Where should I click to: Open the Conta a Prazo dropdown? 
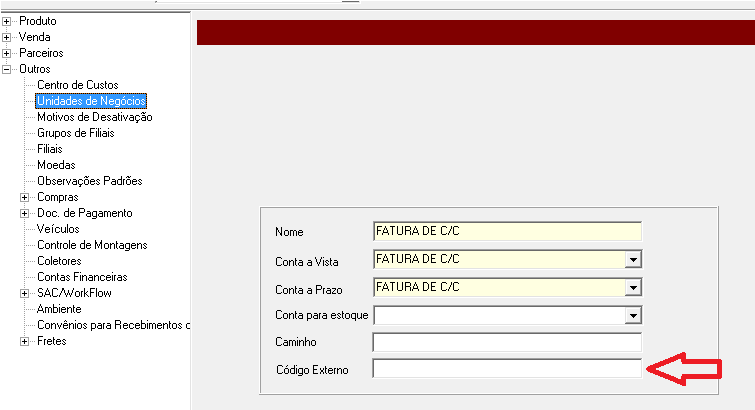point(633,288)
